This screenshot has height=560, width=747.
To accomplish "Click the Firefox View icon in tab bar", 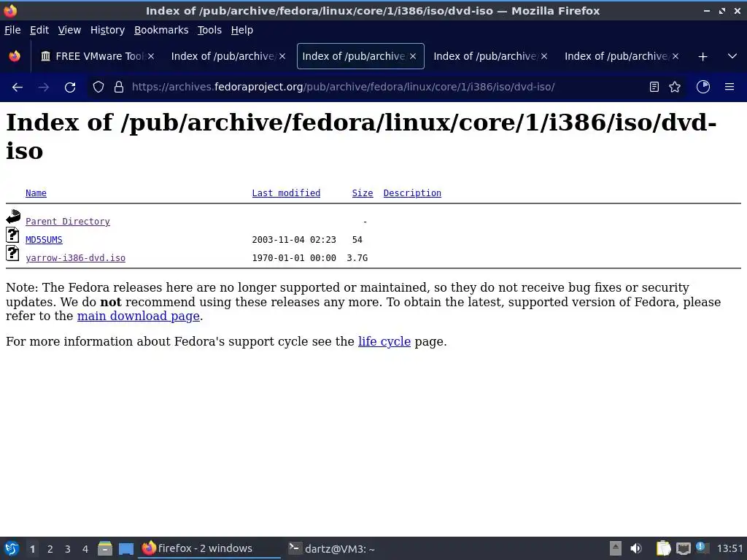I will coord(15,56).
